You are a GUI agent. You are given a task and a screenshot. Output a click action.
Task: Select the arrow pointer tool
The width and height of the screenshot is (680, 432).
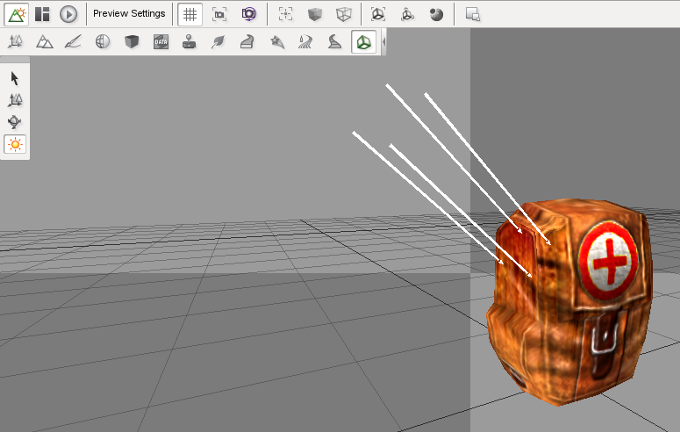pyautogui.click(x=15, y=78)
